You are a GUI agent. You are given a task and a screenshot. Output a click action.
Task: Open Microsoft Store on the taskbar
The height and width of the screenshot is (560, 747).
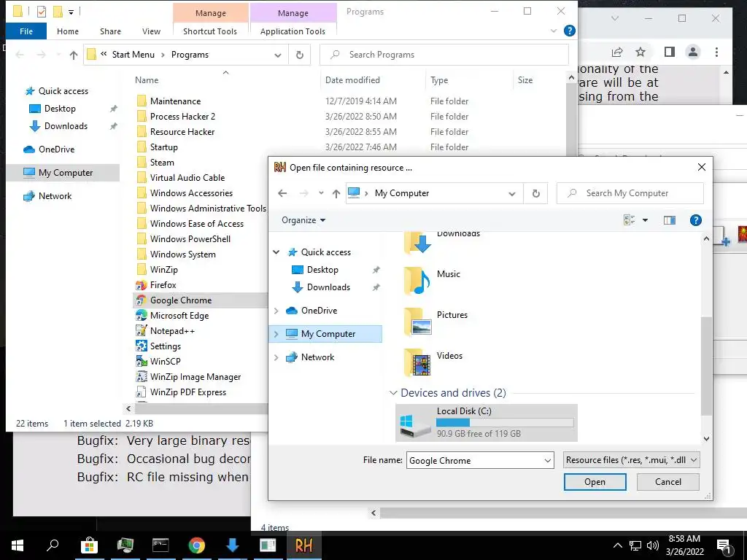pos(89,545)
